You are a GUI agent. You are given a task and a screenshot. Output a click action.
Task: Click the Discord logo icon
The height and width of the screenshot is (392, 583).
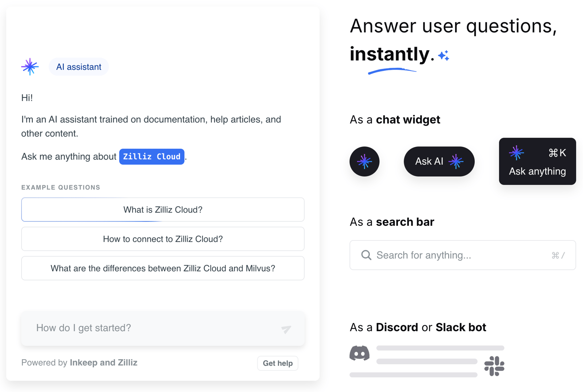click(x=360, y=353)
